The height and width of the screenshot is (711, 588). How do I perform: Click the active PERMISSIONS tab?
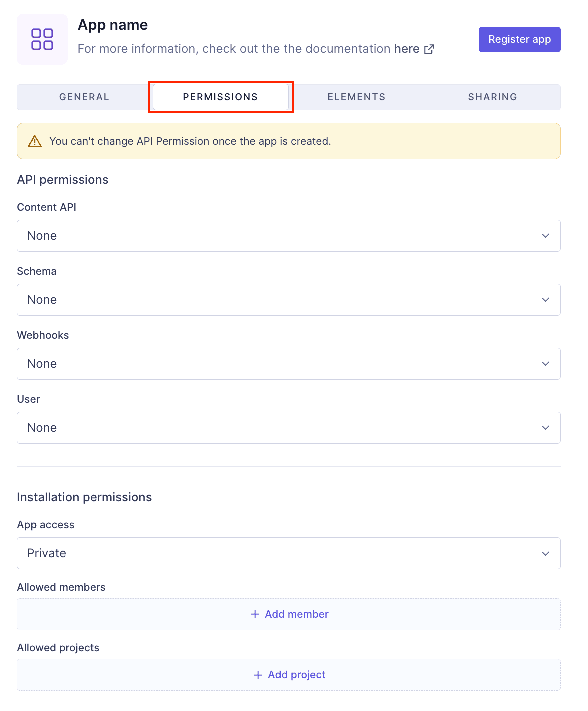(x=220, y=97)
